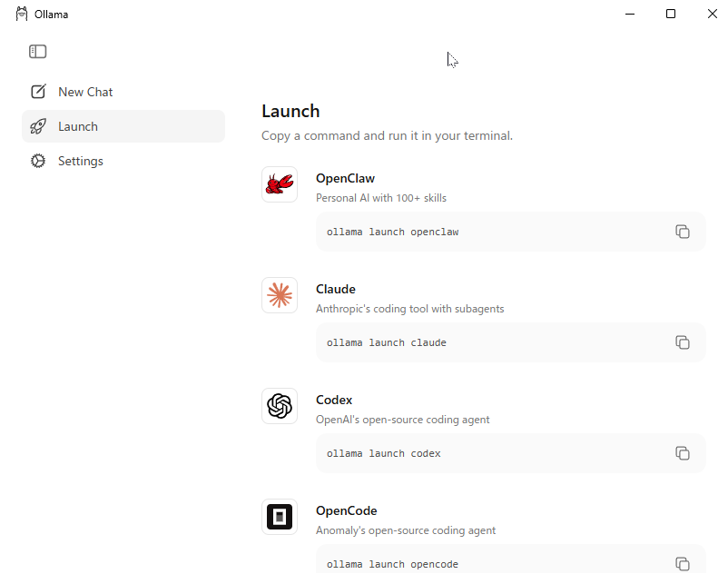Open New Chat from the sidebar
The height and width of the screenshot is (574, 728).
(85, 92)
